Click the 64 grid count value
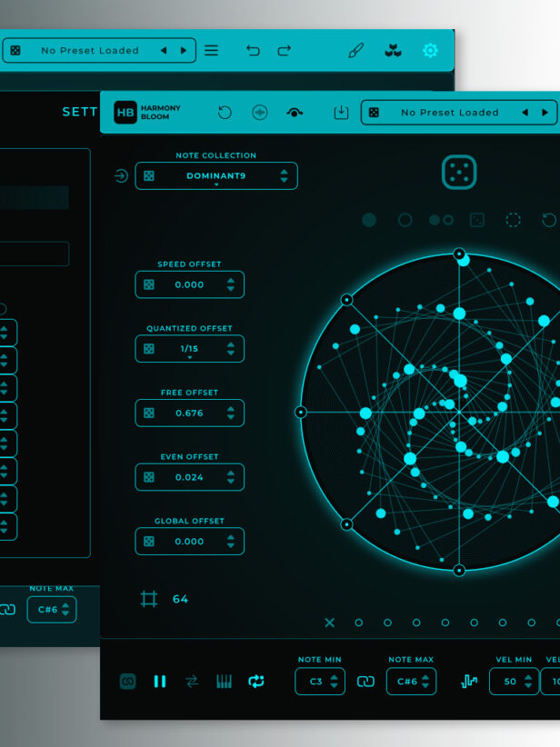560x747 pixels. point(180,599)
